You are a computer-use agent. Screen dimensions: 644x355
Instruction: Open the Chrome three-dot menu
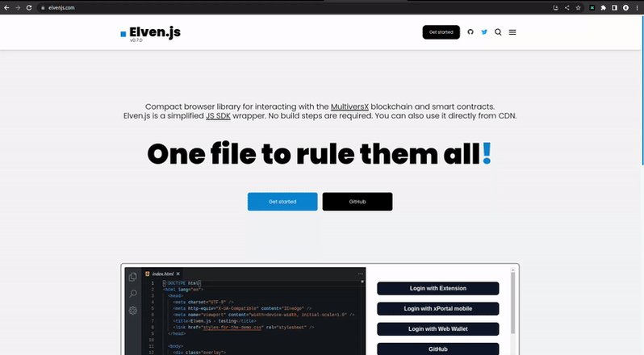[x=637, y=7]
